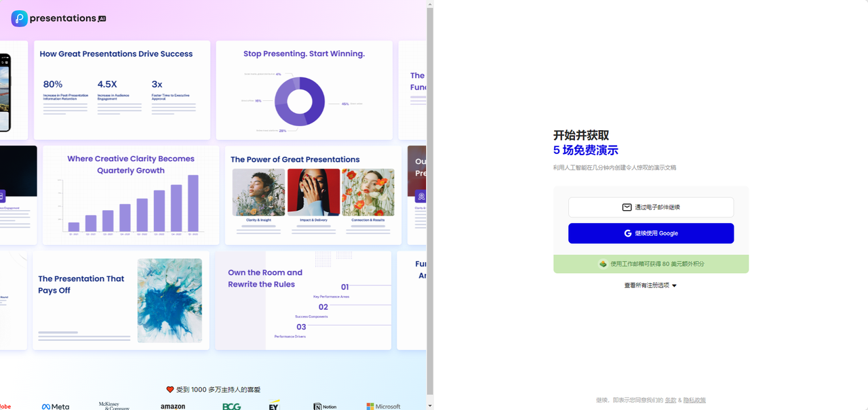Click the '01' Key Performance Areas number
Image resolution: width=868 pixels, height=410 pixels.
click(x=344, y=287)
